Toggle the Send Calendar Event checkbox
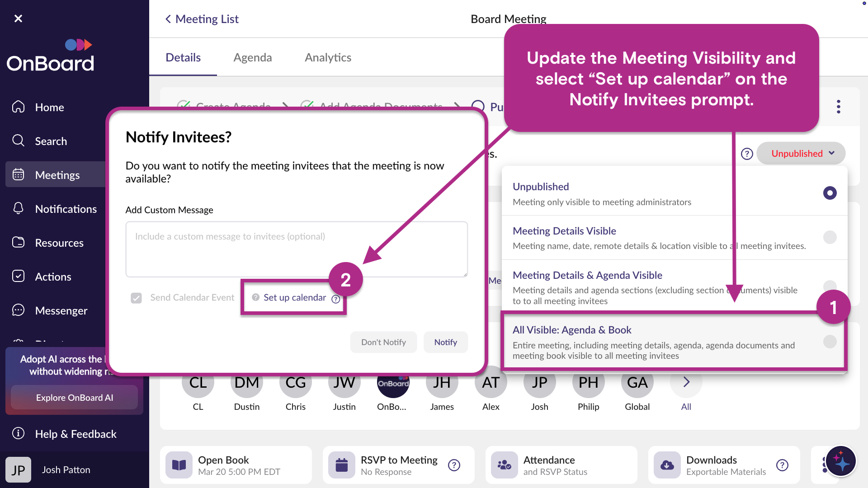The image size is (868, 488). point(136,298)
